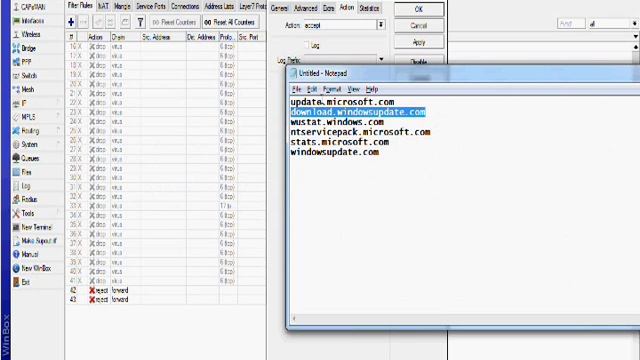
Task: Open the Service Ports tab
Action: (x=151, y=6)
